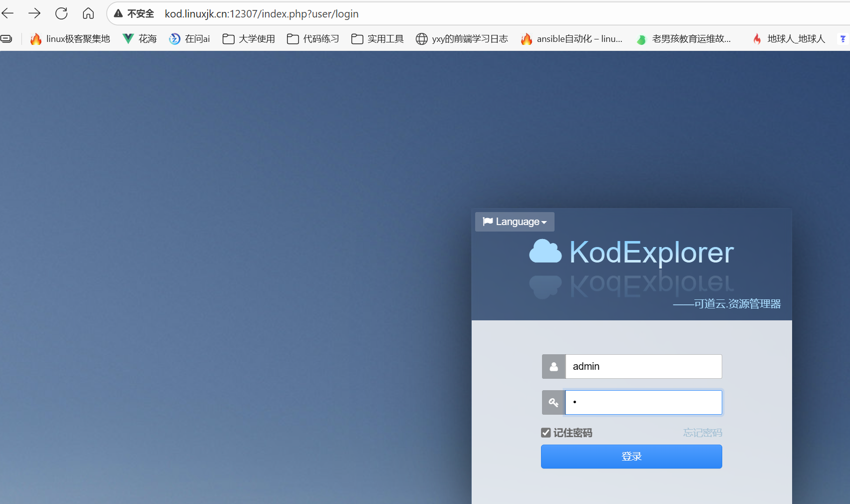Click the user icon beside username field
This screenshot has width=850, height=504.
pyautogui.click(x=554, y=367)
